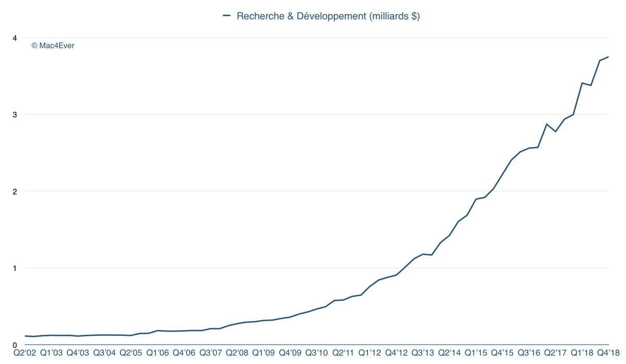Viewport: 626px width, 364px height.
Task: Click the Q1'12 x-axis label
Action: 370,353
